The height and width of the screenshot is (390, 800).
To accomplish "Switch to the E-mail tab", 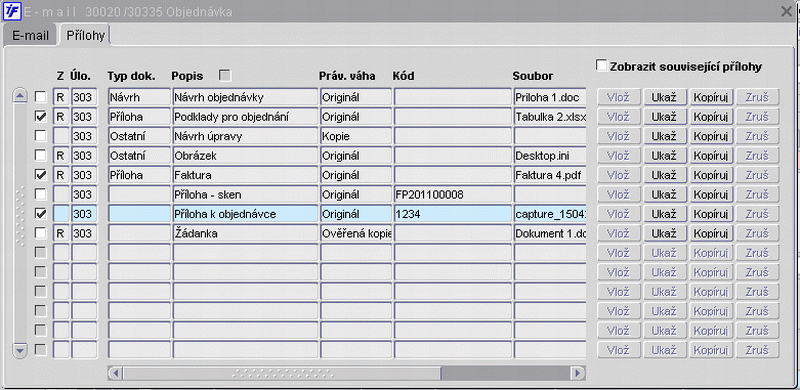I will point(31,36).
